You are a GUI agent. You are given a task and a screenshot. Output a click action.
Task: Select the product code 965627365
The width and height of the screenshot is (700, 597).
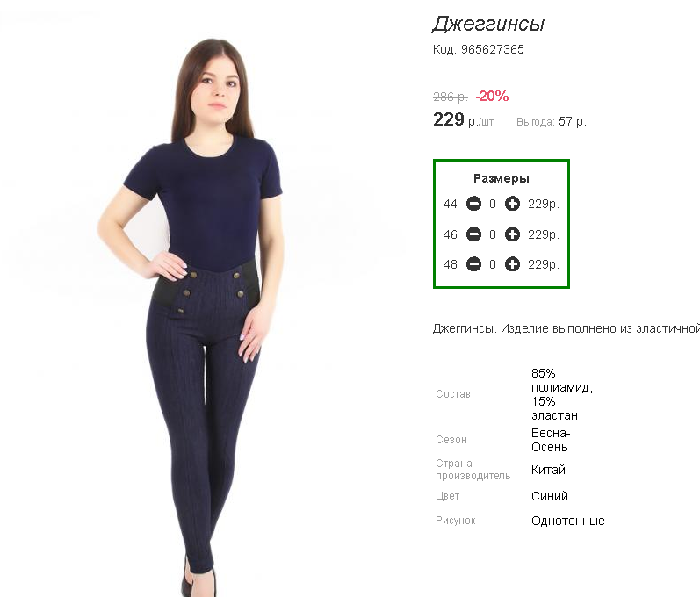(493, 49)
